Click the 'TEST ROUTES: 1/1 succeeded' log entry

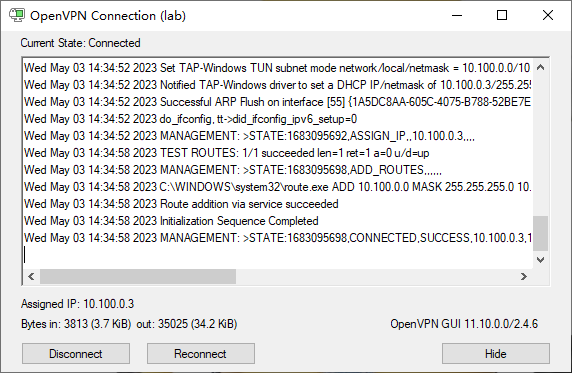(227, 153)
